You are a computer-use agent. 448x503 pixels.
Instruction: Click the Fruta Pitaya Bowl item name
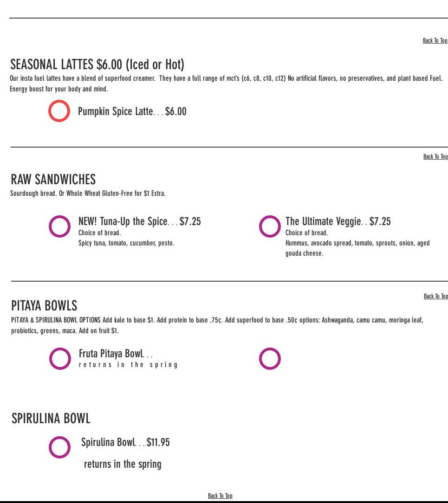point(111,354)
